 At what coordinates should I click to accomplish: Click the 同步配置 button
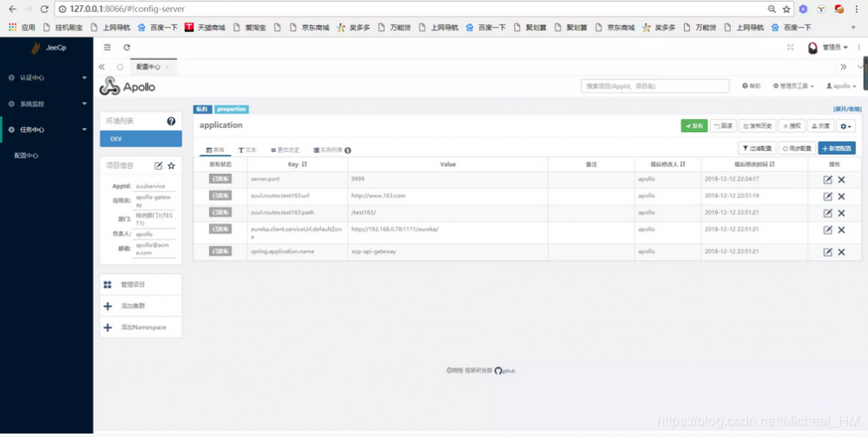797,149
